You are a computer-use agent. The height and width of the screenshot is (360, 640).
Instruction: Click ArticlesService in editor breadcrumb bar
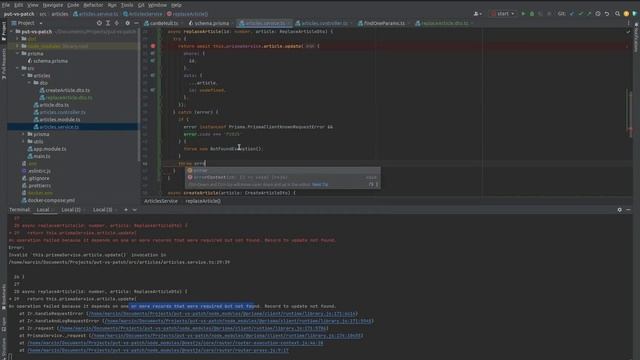pyautogui.click(x=161, y=201)
